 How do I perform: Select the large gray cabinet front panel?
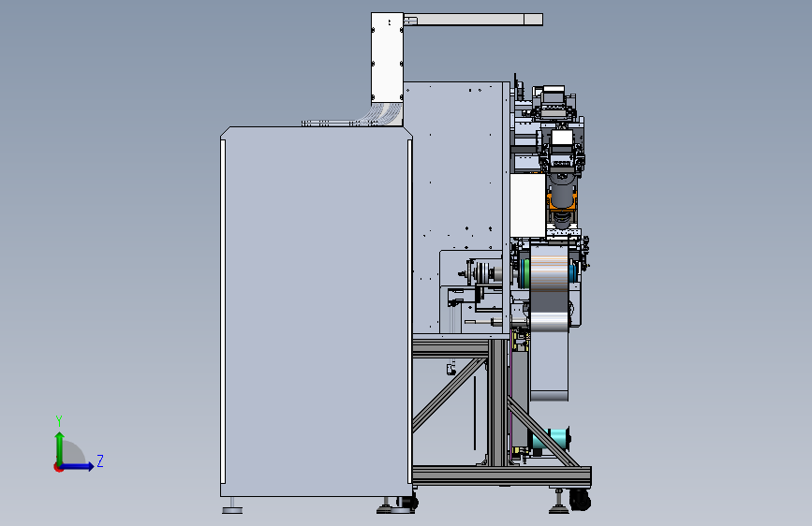click(x=317, y=312)
